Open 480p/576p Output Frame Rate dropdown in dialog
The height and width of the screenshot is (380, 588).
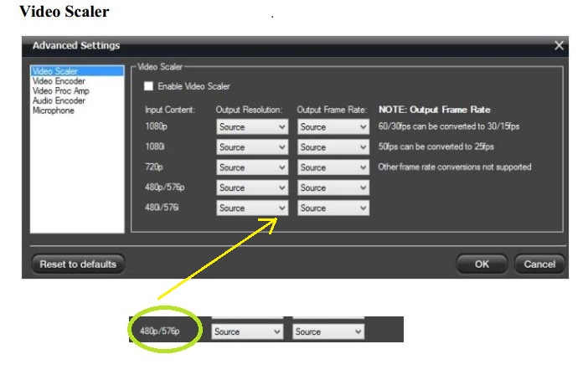pyautogui.click(x=333, y=187)
